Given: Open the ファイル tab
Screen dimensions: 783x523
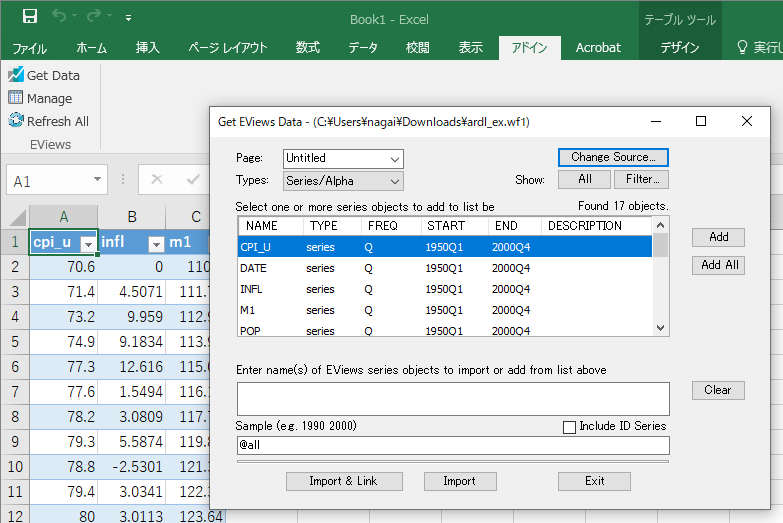Looking at the screenshot, I should pyautogui.click(x=29, y=48).
